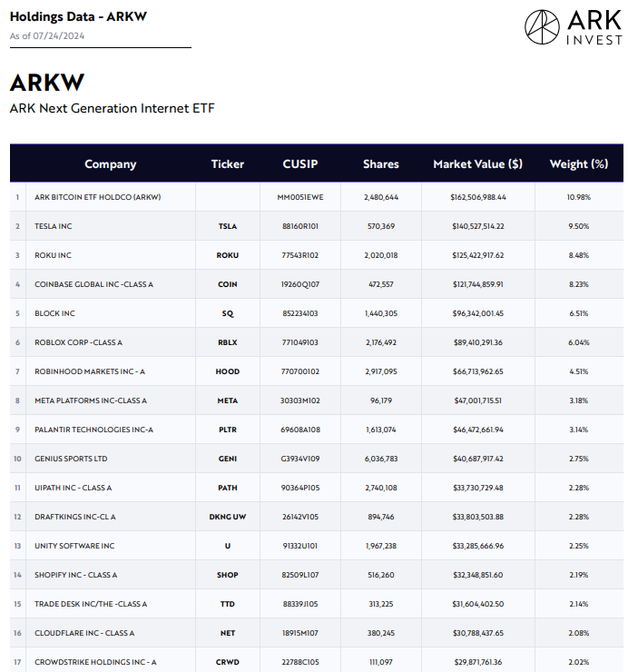Select the Holdings Data - ARKW title
This screenshot has width=628, height=672.
(78, 16)
